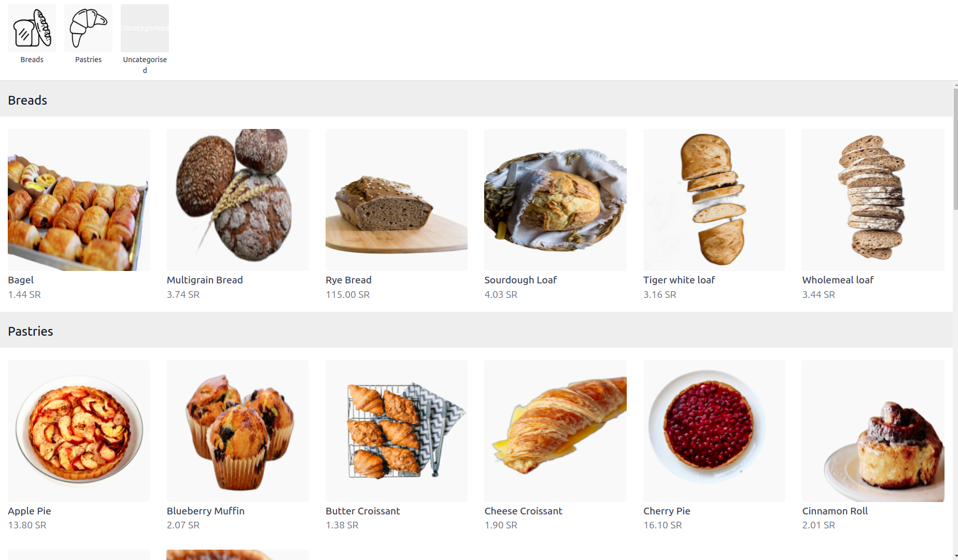
Task: Select the Cherry Pie product image
Action: click(714, 431)
